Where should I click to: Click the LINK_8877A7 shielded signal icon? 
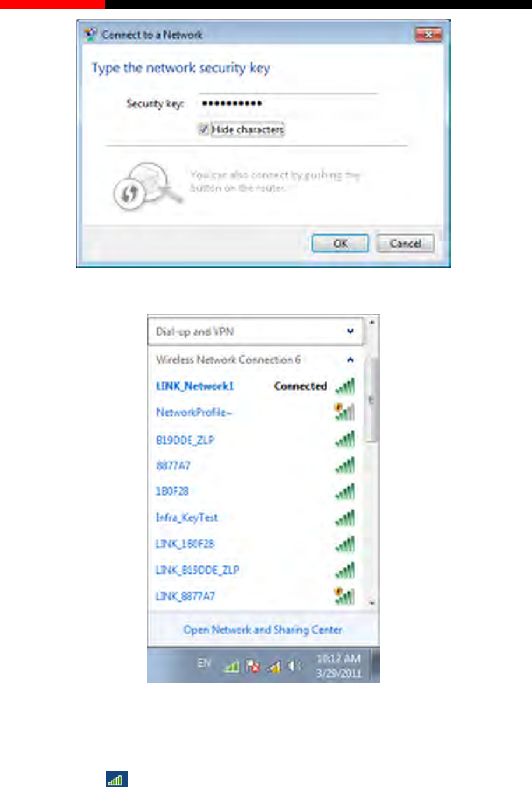345,596
